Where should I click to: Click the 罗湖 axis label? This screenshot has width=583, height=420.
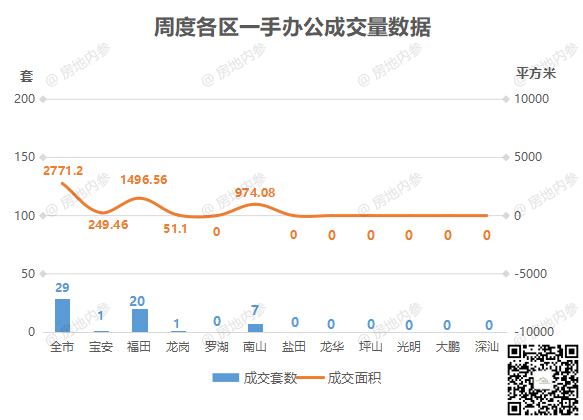tap(216, 347)
